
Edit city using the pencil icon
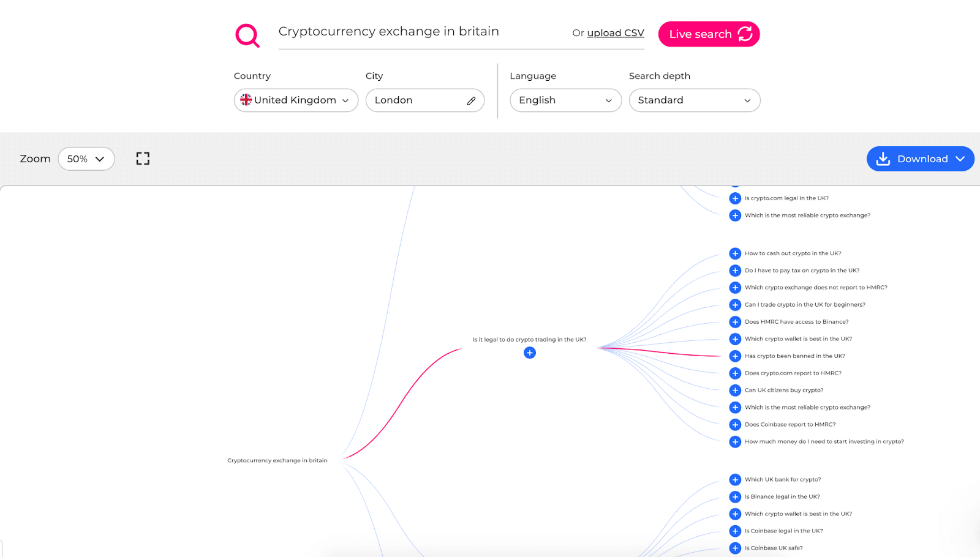[471, 101]
